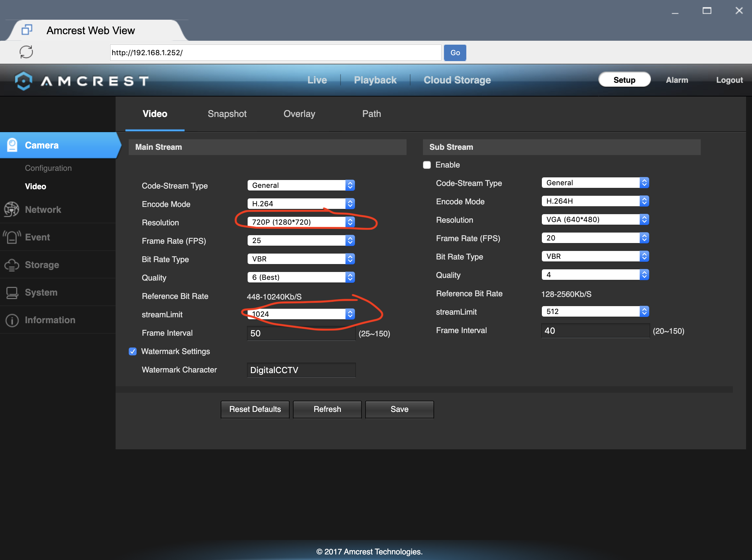The width and height of the screenshot is (752, 560).
Task: Click the System computer icon
Action: click(x=12, y=293)
